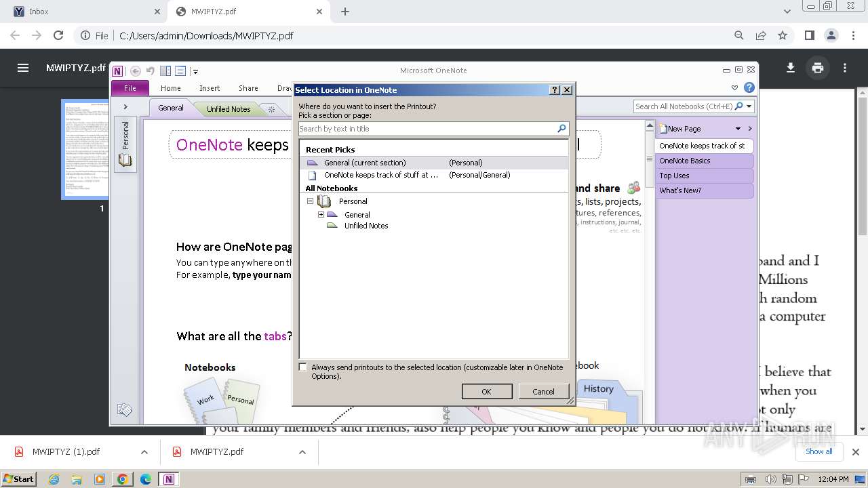The width and height of the screenshot is (868, 488).
Task: Open the Share ribbon tab
Action: click(248, 88)
